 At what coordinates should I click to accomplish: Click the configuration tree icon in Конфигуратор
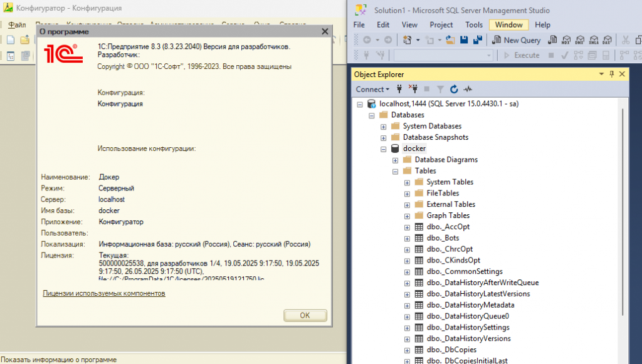[x=11, y=56]
